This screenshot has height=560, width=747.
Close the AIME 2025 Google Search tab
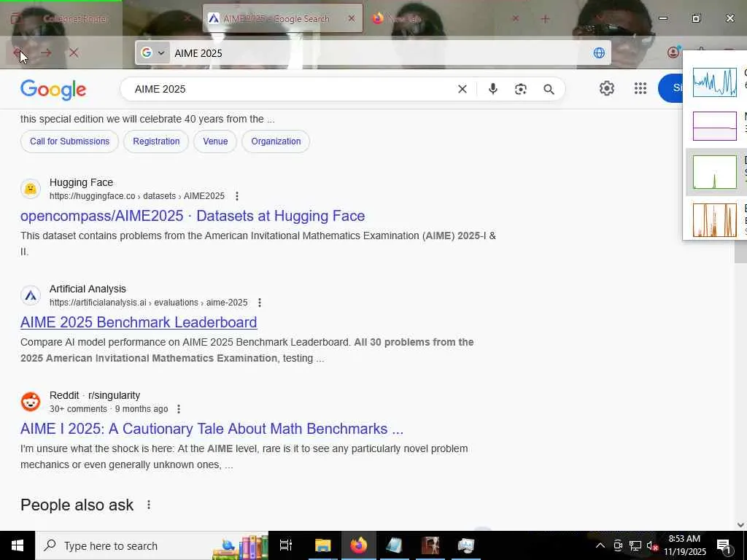pos(352,18)
